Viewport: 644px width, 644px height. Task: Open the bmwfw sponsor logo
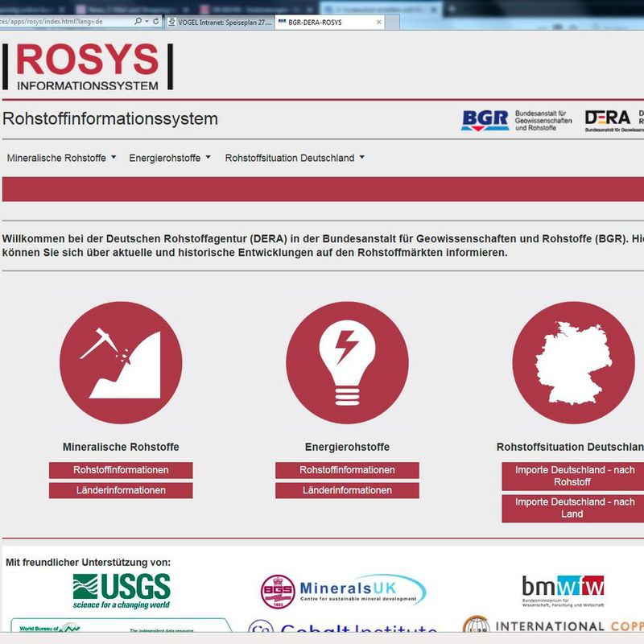563,591
